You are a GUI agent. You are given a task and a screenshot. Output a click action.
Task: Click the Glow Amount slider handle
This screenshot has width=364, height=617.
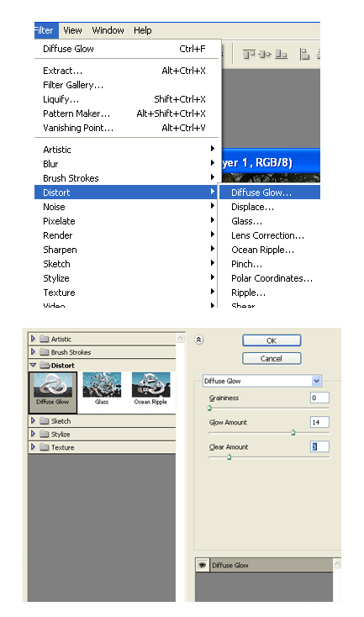click(x=293, y=432)
